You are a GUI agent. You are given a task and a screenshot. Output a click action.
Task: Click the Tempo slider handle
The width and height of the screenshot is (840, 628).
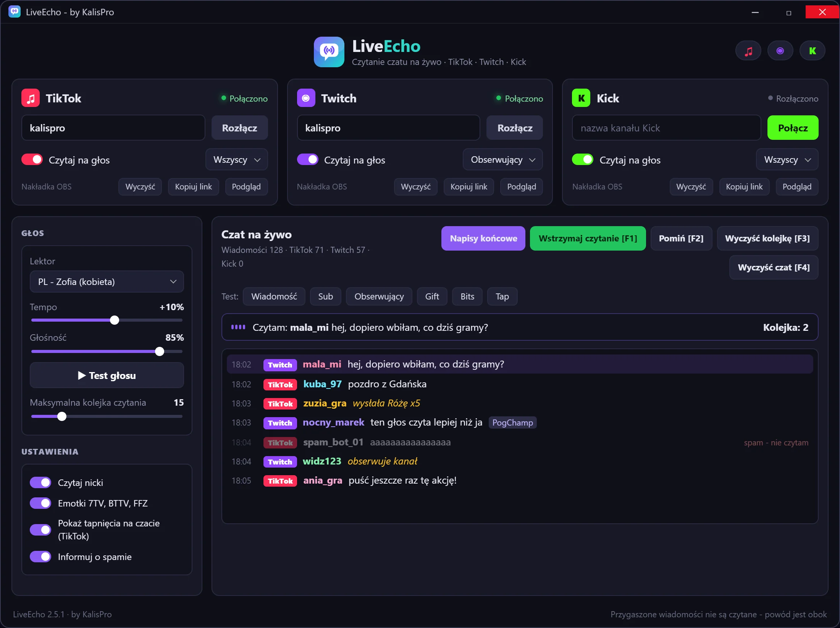point(115,320)
